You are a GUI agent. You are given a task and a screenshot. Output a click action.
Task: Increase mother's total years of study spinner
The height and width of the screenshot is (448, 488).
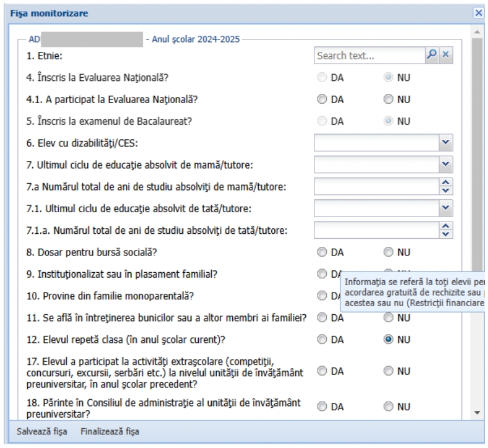coord(448,181)
